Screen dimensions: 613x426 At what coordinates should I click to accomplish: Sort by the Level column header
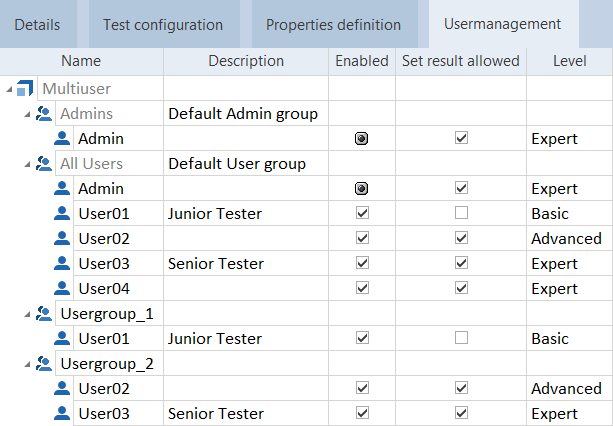[x=569, y=61]
